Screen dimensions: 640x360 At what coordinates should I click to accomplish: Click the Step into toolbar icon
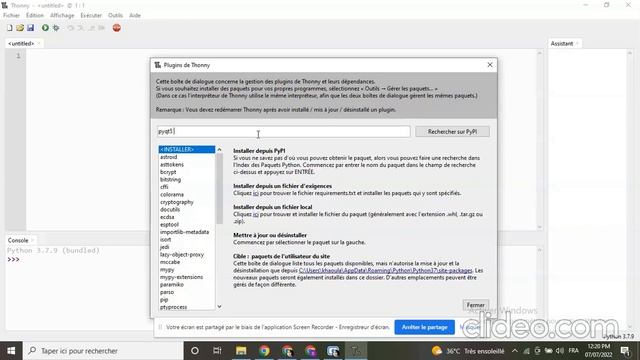pos(81,28)
